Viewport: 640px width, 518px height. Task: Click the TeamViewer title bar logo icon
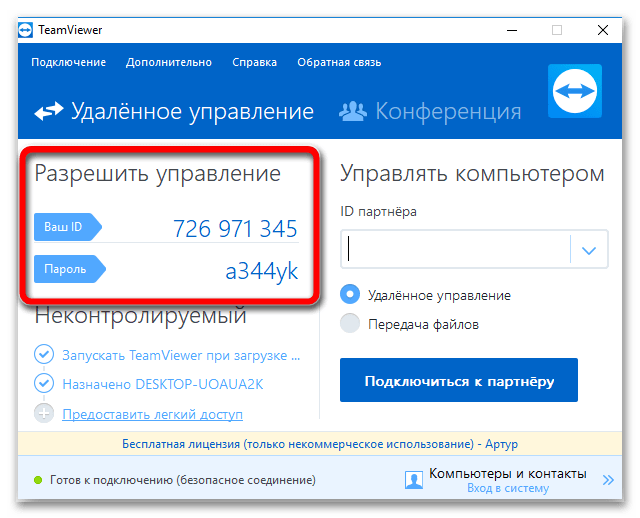point(25,30)
